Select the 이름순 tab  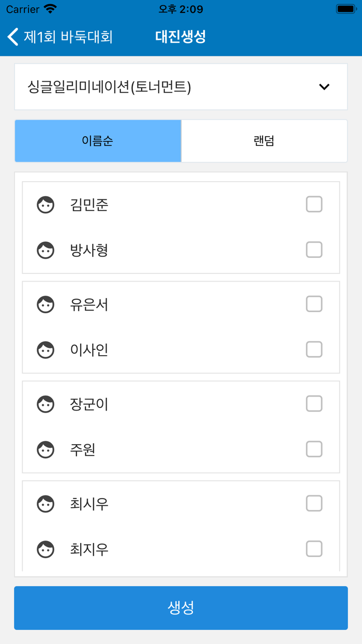pyautogui.click(x=98, y=141)
